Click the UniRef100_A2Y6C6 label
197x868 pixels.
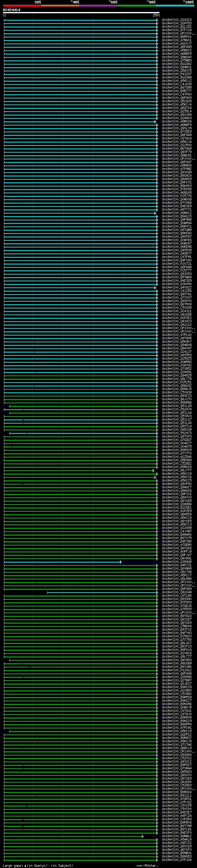177,653
